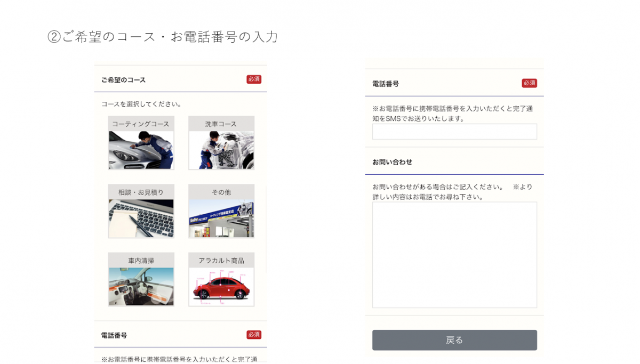This screenshot has height=364, width=640.
Task: Select the コーティングコース car polishing photo
Action: point(141,150)
